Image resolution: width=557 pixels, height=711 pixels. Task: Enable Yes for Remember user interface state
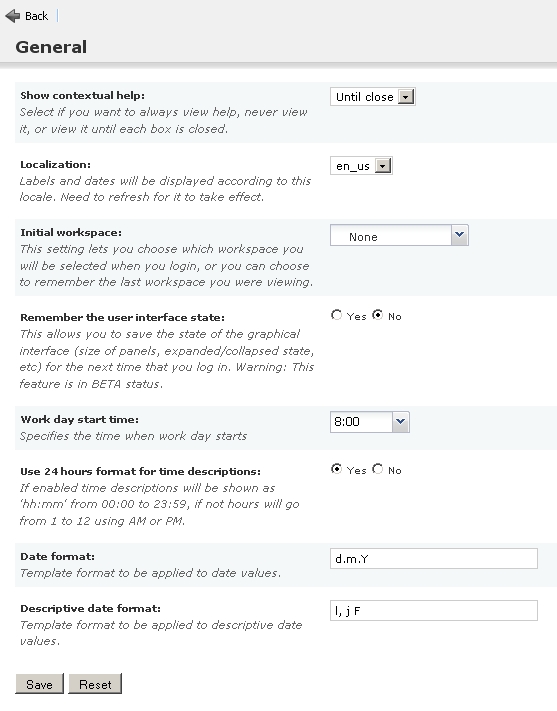point(336,315)
